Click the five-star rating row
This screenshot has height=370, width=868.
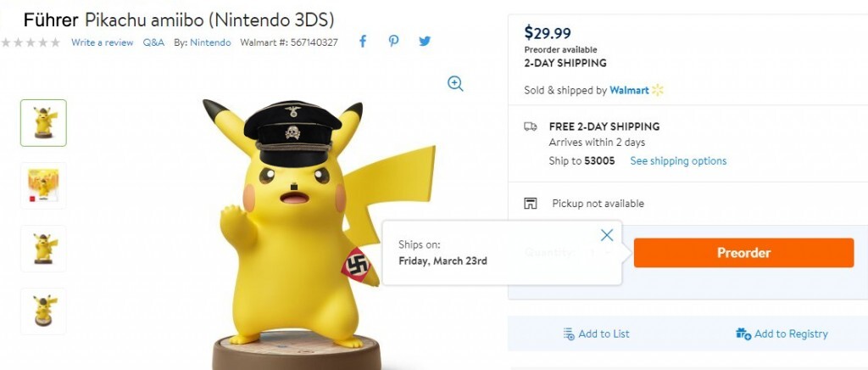31,42
